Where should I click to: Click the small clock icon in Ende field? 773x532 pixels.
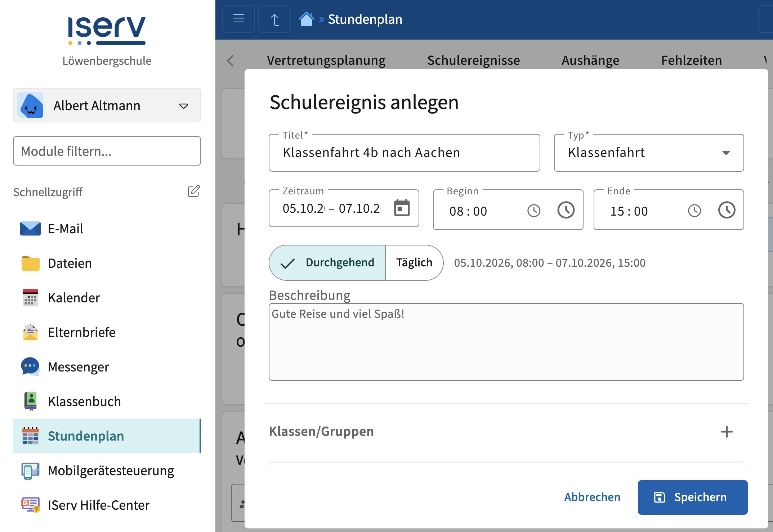(x=694, y=211)
